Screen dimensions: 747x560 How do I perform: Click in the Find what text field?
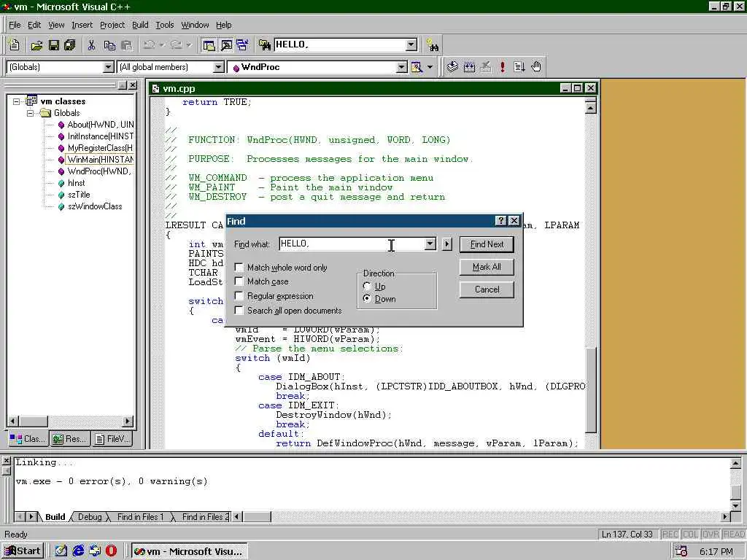coord(352,244)
